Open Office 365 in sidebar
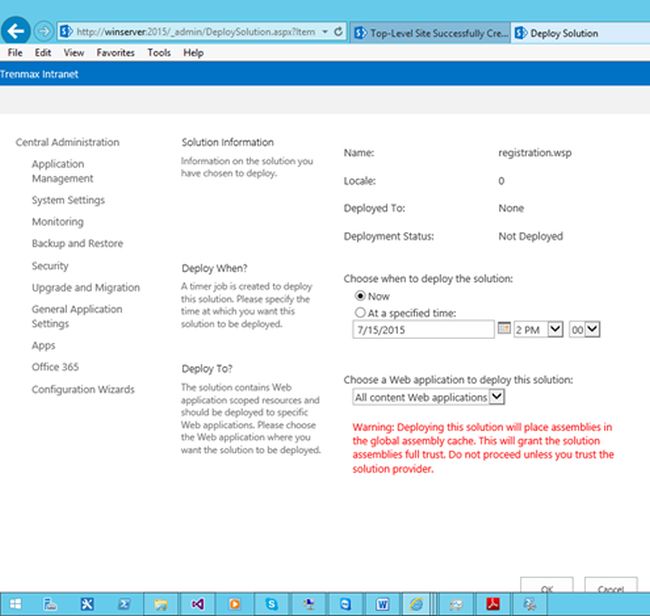Screen dimensions: 650x616 click(x=55, y=367)
